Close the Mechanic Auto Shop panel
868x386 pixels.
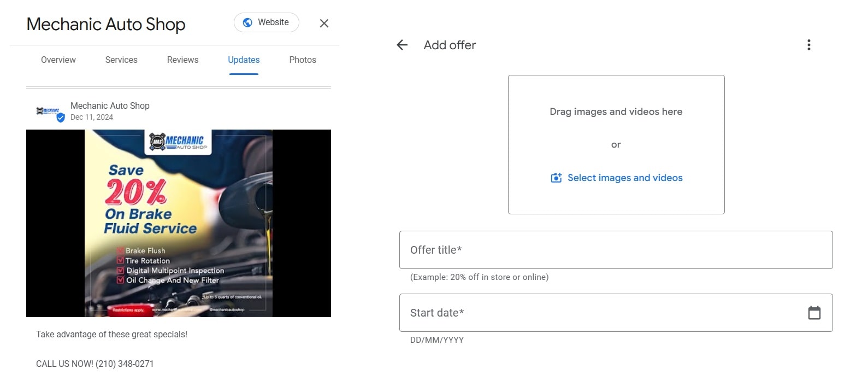tap(324, 23)
